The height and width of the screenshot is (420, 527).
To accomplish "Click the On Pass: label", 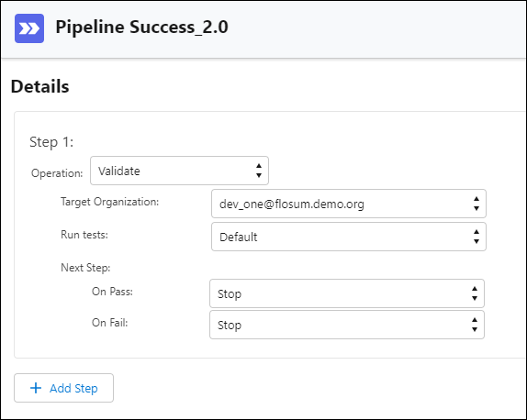I will 112,292.
